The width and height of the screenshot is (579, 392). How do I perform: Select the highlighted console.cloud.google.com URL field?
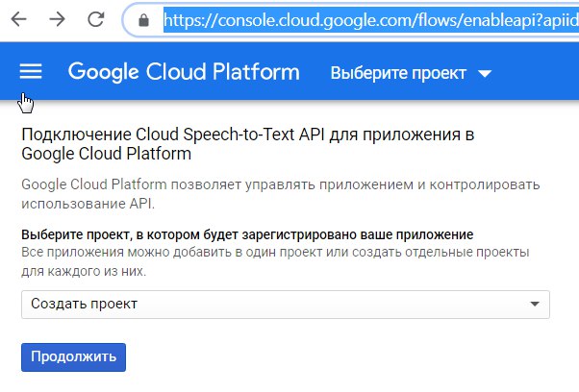[x=371, y=20]
